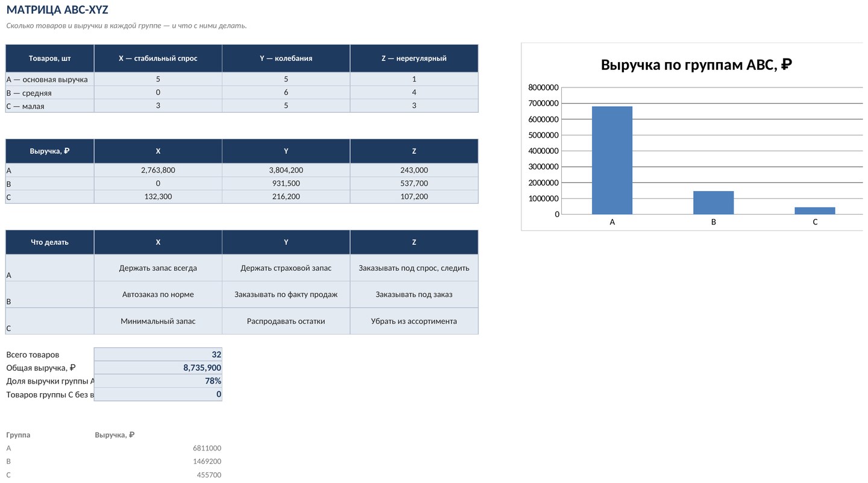Viewport: 868px width, 483px height.
Task: Select the total revenue cell 8,735,900
Action: tap(158, 368)
